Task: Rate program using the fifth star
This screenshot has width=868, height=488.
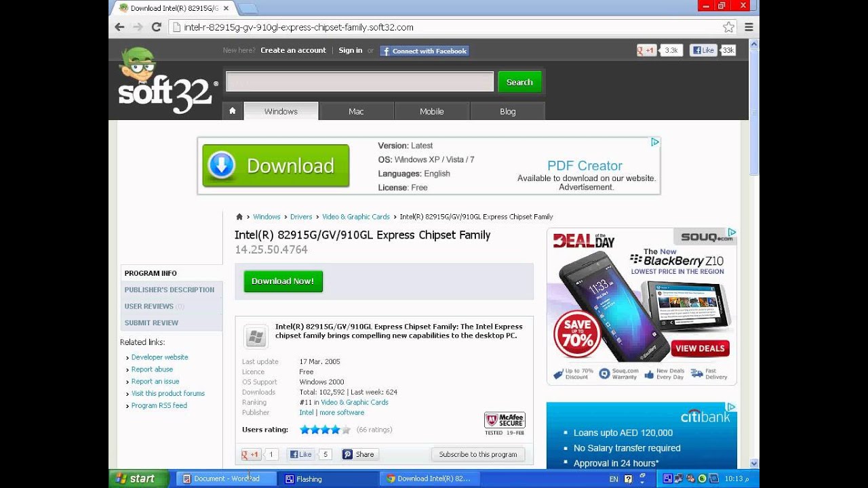Action: [346, 430]
